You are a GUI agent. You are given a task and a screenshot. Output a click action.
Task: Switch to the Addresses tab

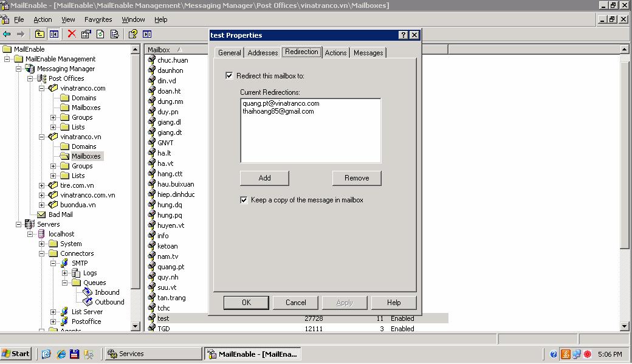coord(263,53)
